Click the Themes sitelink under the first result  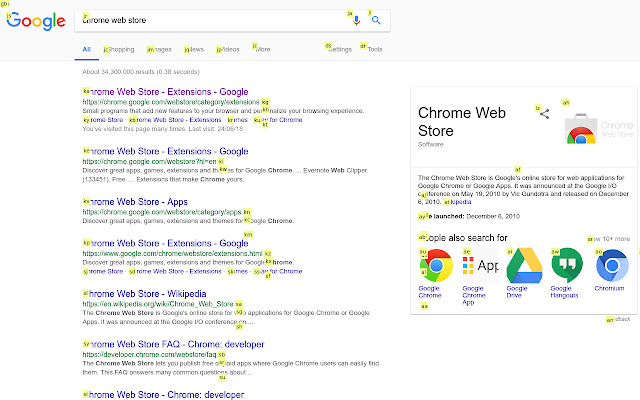pyautogui.click(x=238, y=120)
